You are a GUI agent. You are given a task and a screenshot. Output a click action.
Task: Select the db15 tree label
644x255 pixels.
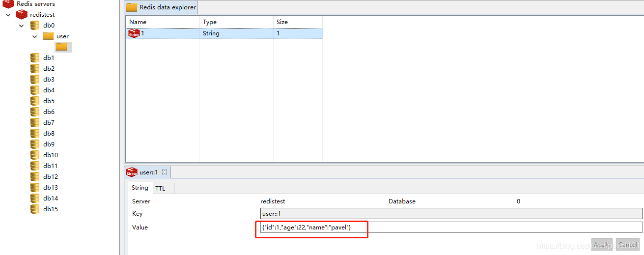click(x=51, y=209)
